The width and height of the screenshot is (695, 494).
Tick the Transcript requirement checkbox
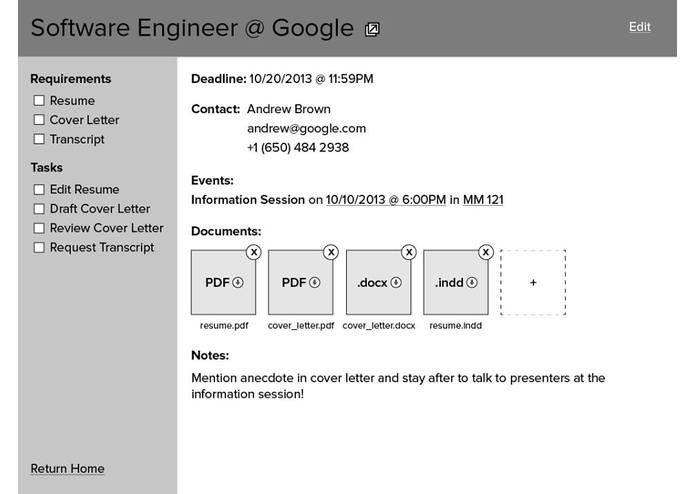tap(39, 139)
